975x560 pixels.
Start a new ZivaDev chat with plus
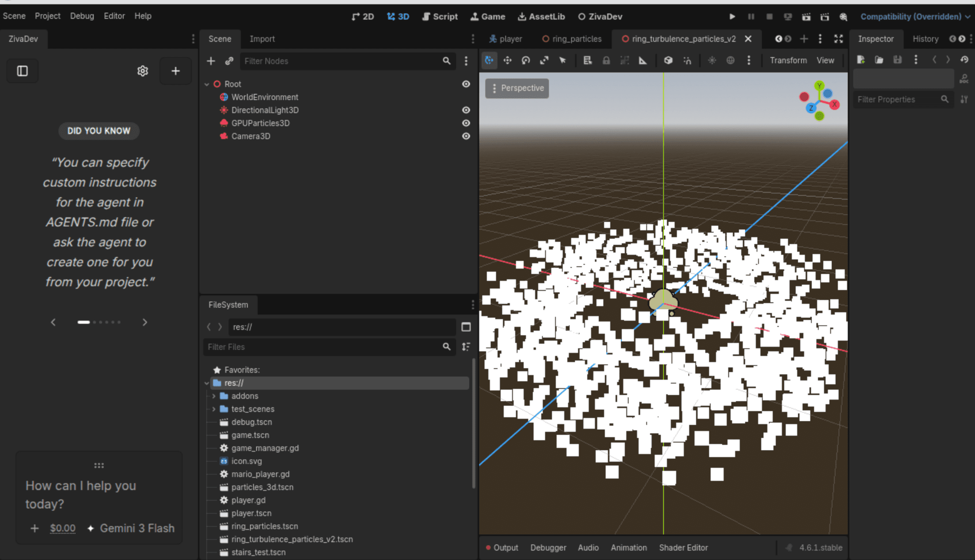coord(175,71)
